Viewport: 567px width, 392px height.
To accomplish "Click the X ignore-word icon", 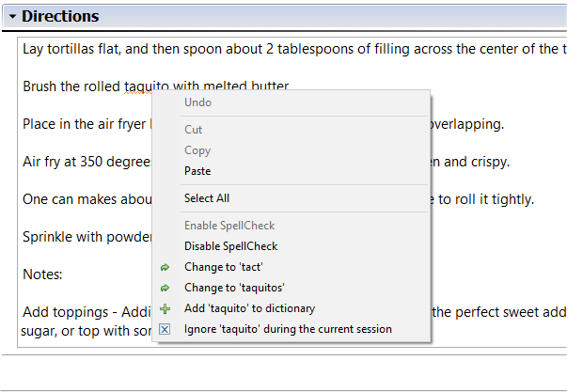I will coord(165,329).
